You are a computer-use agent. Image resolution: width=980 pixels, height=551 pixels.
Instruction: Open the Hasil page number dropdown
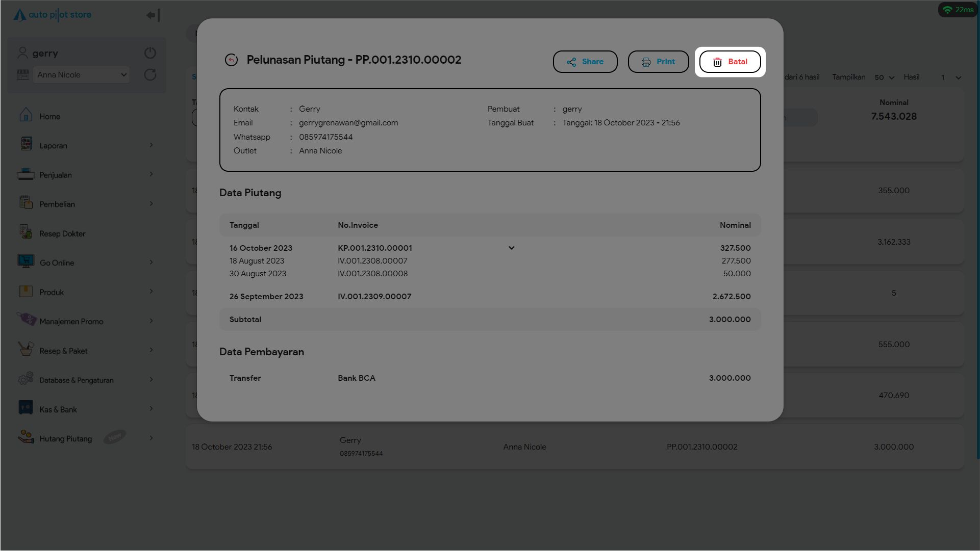tap(950, 77)
